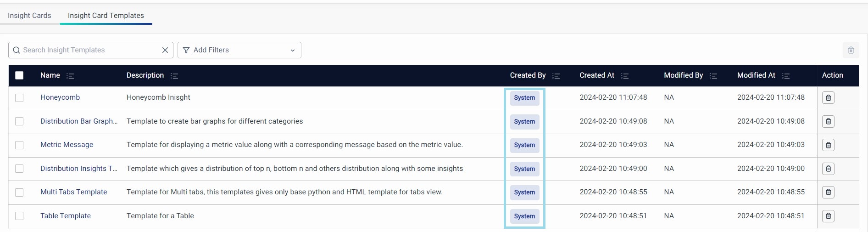Image resolution: width=868 pixels, height=232 pixels.
Task: Select the Multi Tabs Template checkbox
Action: [19, 192]
